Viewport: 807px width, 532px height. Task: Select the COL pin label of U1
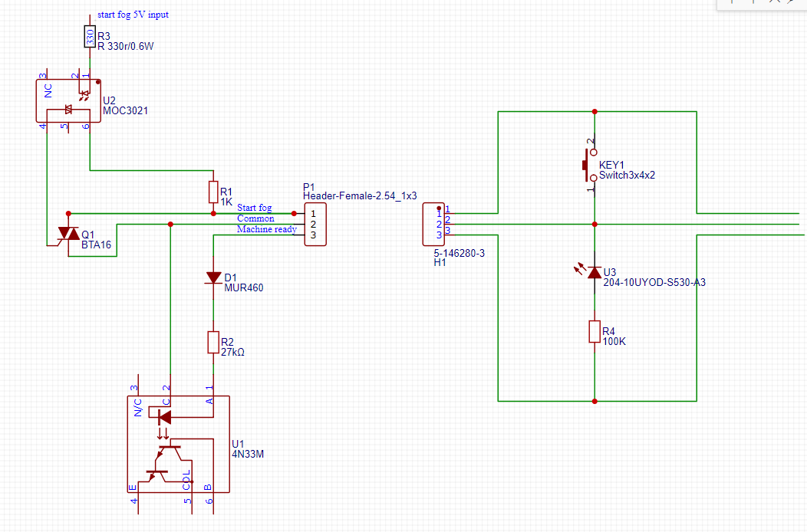click(186, 480)
